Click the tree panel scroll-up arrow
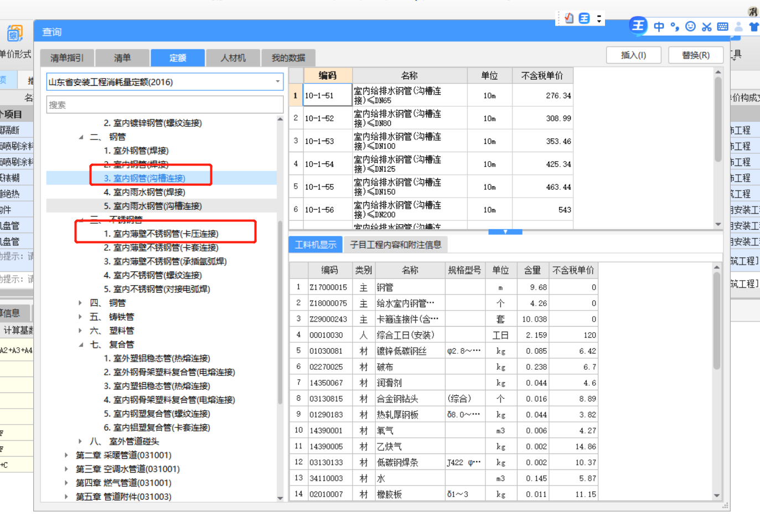The height and width of the screenshot is (532, 760). tap(280, 119)
